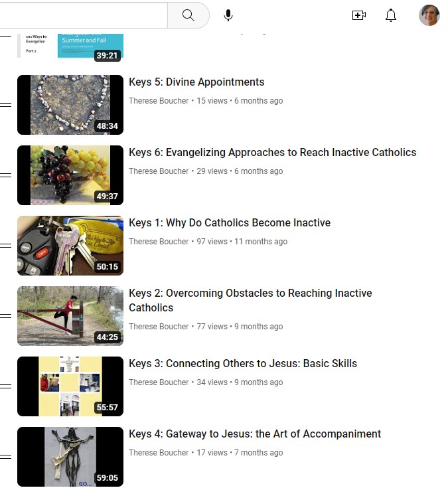Click the heart of stones thumbnail

[x=70, y=105]
